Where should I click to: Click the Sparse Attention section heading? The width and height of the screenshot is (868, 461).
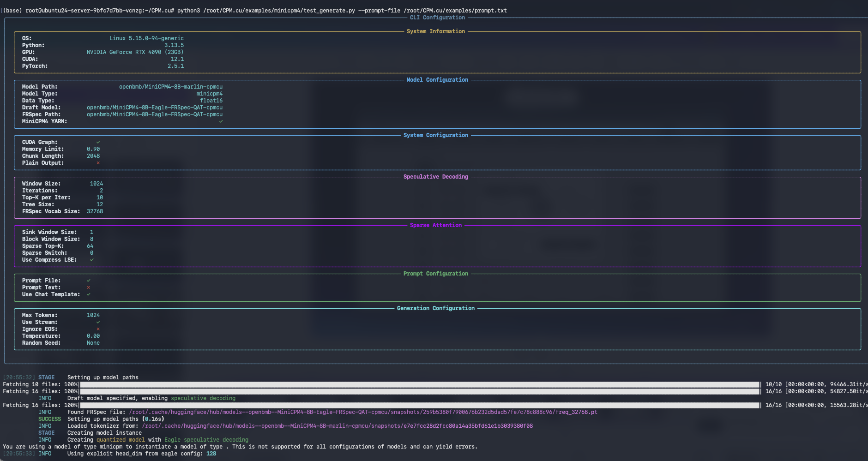coord(435,225)
